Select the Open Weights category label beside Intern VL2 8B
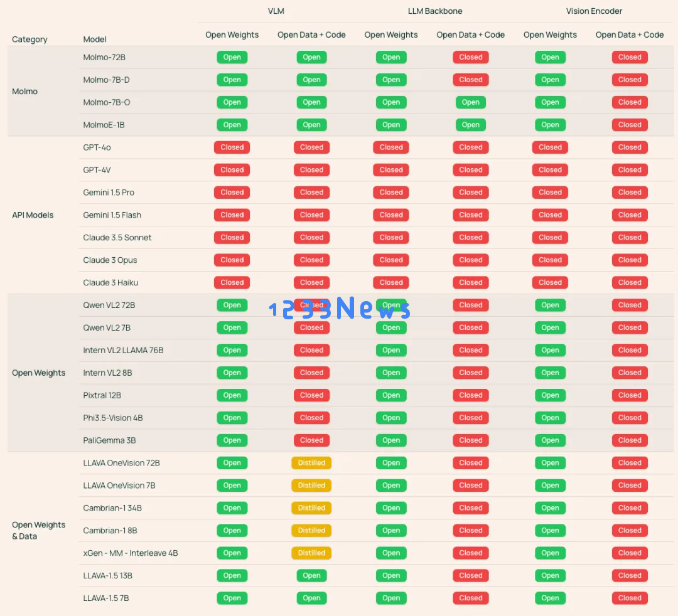Screen dimensions: 678x616 click(38, 373)
